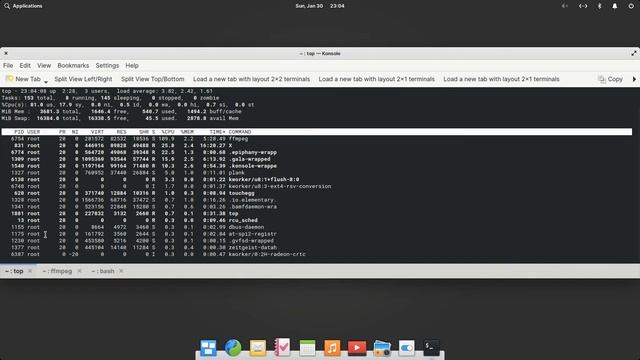
Task: Open the Tasks app in the dock
Action: pyautogui.click(x=282, y=347)
